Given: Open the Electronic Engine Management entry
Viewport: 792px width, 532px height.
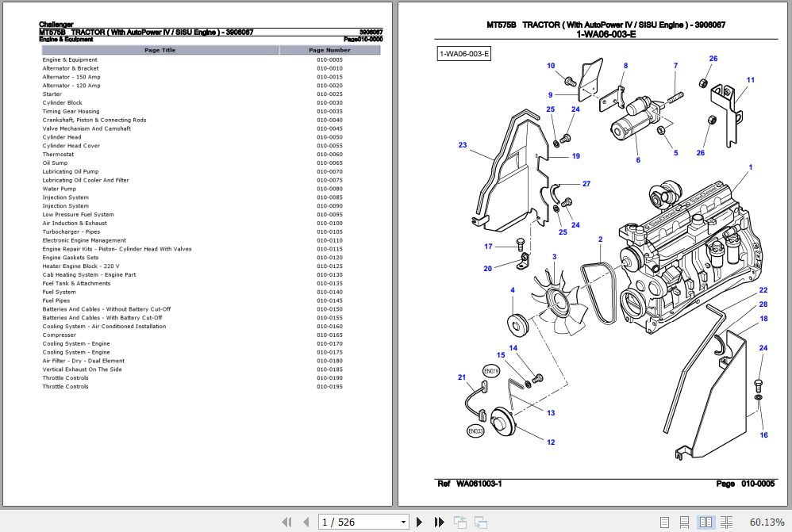Looking at the screenshot, I should click(83, 240).
